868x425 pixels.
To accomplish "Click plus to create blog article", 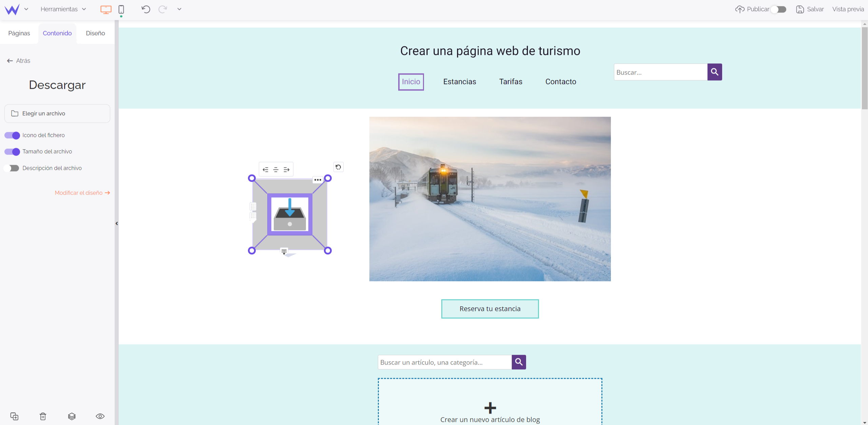I will tap(490, 408).
